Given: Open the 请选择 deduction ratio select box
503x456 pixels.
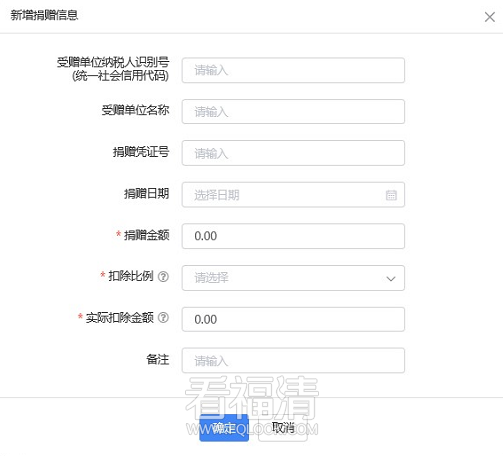Looking at the screenshot, I should pos(293,278).
